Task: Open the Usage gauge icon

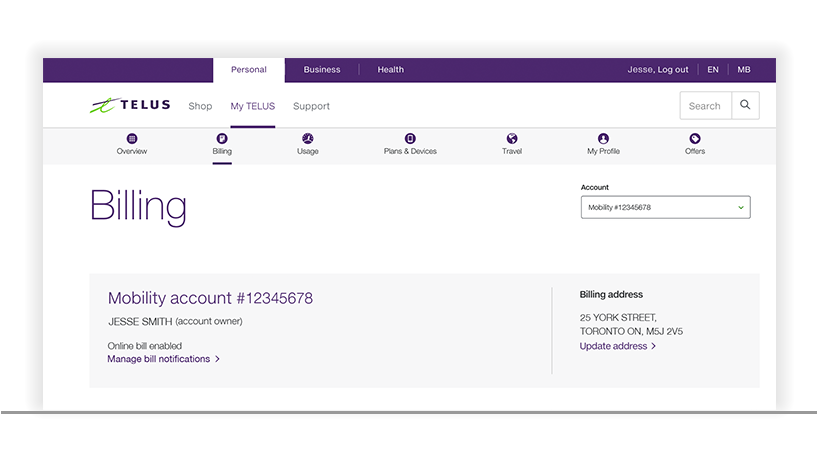Action: point(308,139)
